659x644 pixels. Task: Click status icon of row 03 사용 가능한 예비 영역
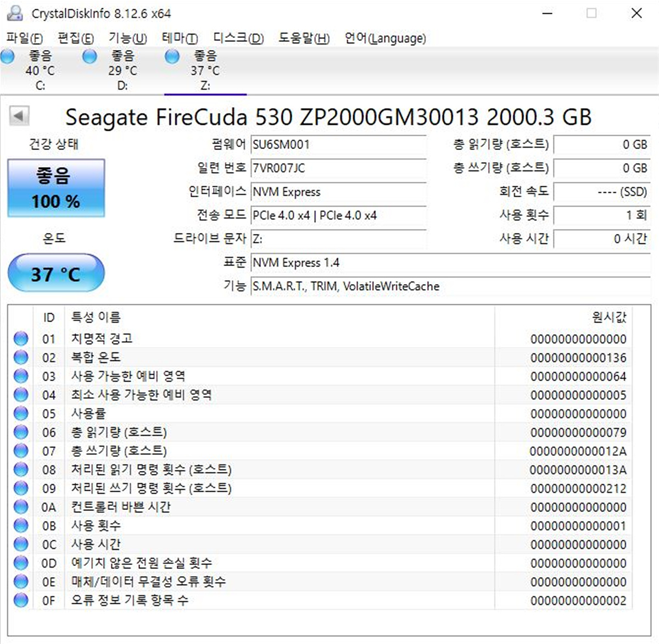coord(21,376)
